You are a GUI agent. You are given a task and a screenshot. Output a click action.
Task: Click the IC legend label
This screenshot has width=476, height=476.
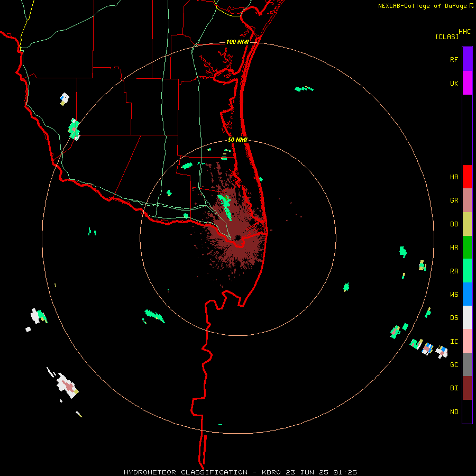454,342
